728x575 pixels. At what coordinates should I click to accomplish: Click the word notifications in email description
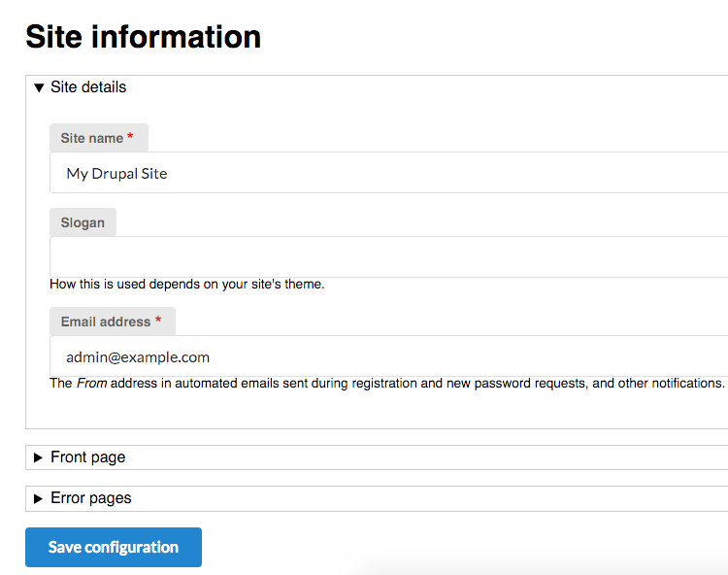[682, 384]
